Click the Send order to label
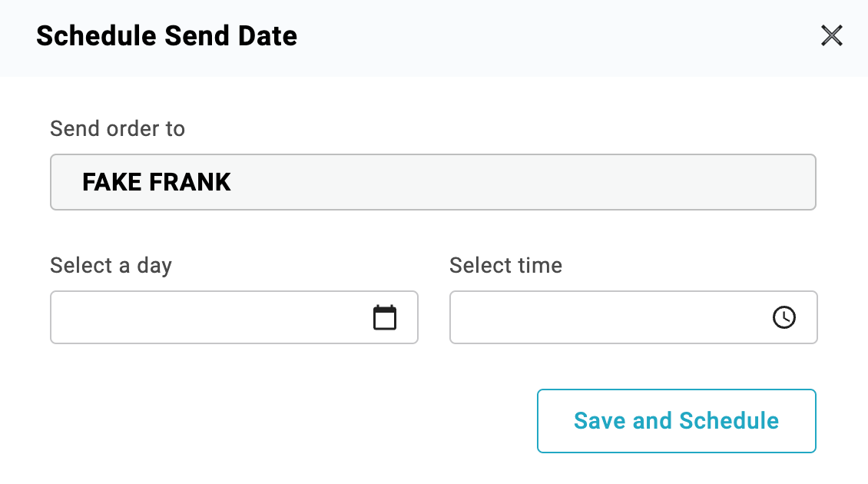Viewport: 868px width, 484px height. click(118, 128)
